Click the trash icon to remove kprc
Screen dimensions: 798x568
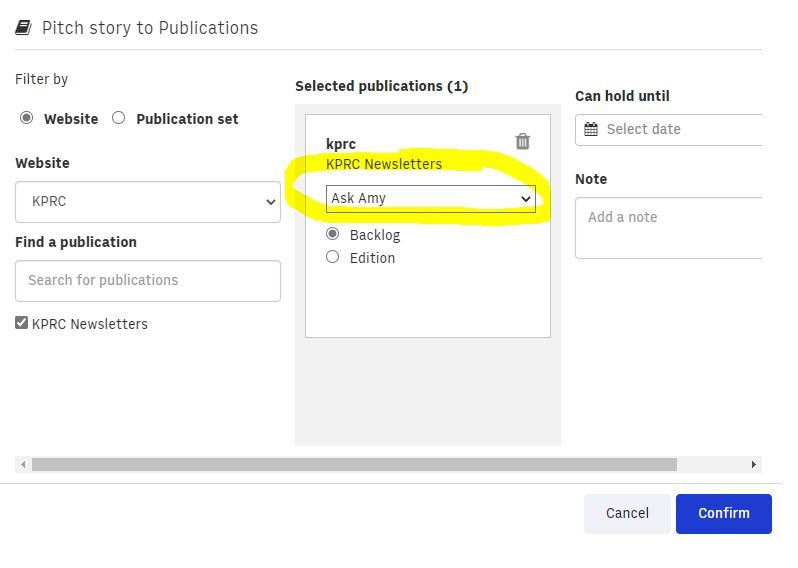coord(523,141)
